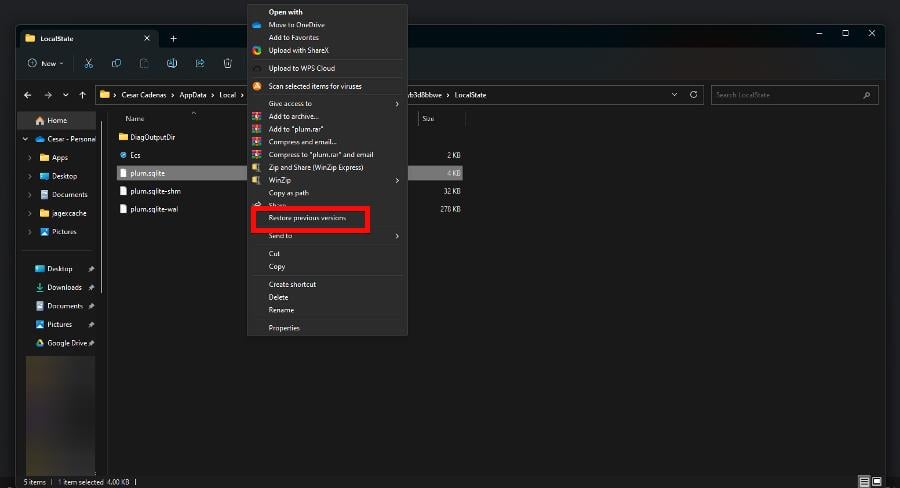
Task: Choose Add to "plum.rar"
Action: [327, 129]
